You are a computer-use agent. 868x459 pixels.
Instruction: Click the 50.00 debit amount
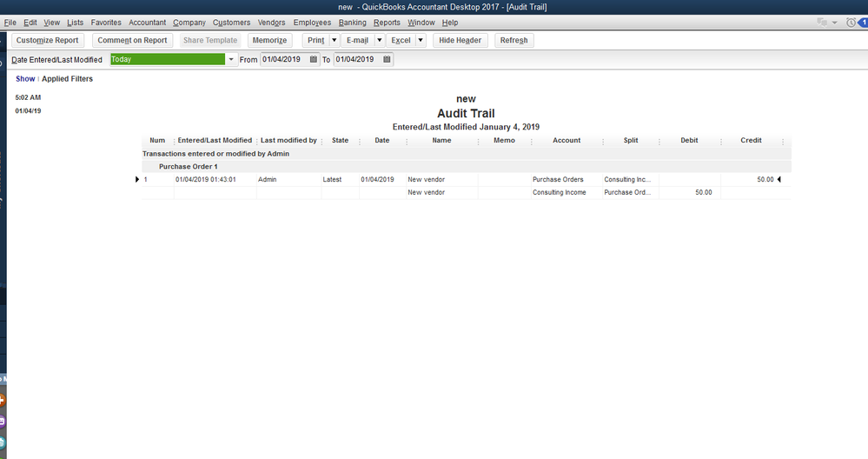click(704, 192)
